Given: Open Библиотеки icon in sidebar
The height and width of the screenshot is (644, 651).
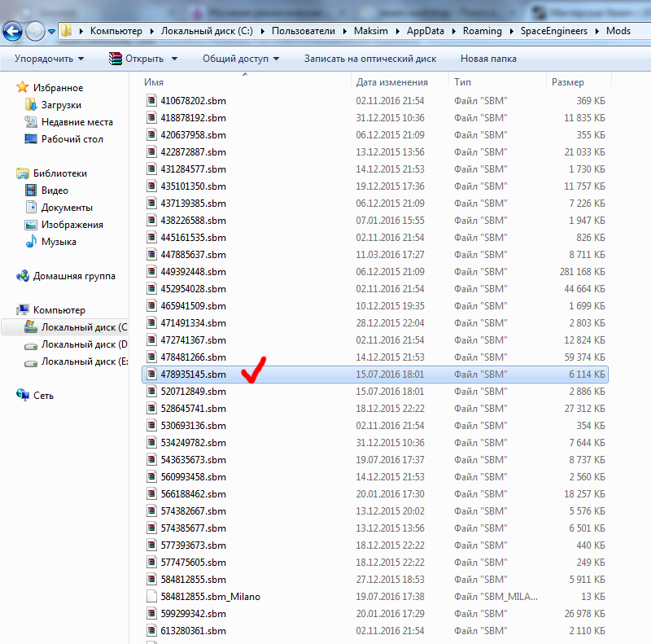Looking at the screenshot, I should pyautogui.click(x=23, y=173).
